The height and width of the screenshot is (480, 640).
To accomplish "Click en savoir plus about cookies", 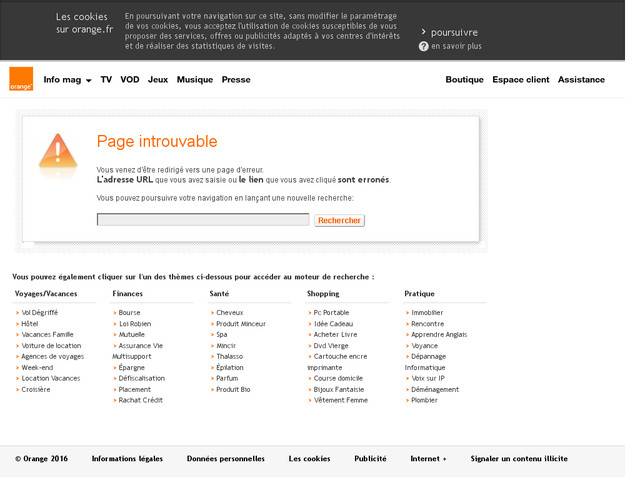I will [456, 47].
